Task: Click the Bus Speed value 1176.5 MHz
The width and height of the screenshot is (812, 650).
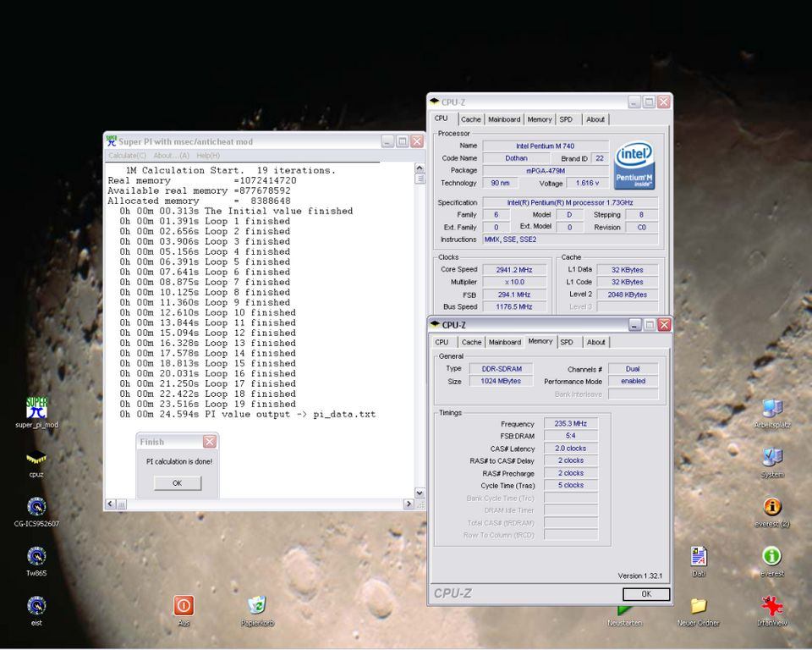Action: point(514,307)
